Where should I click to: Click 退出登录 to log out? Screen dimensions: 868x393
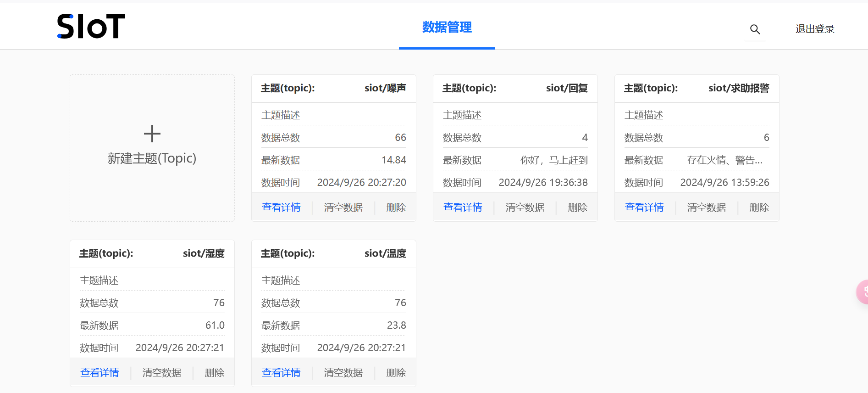coord(815,29)
